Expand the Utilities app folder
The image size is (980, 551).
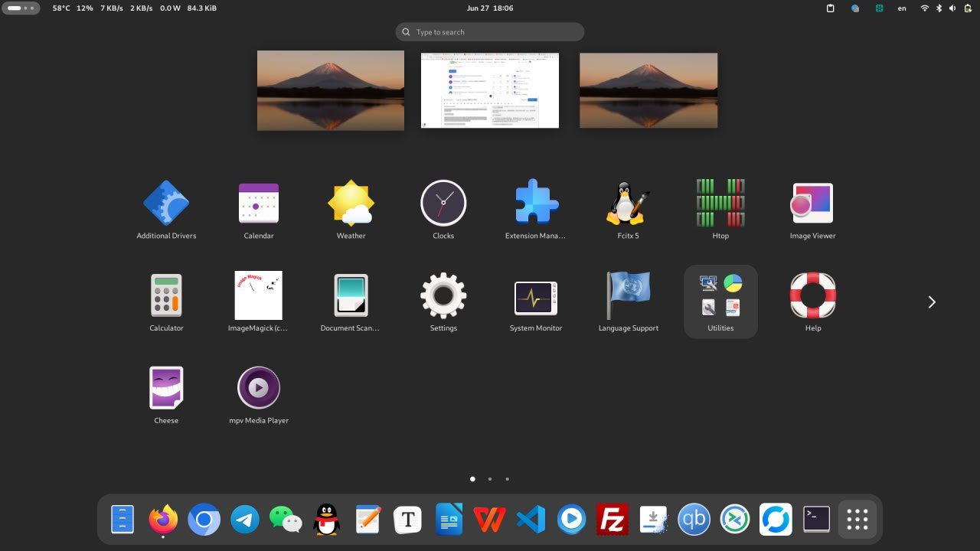(x=720, y=302)
